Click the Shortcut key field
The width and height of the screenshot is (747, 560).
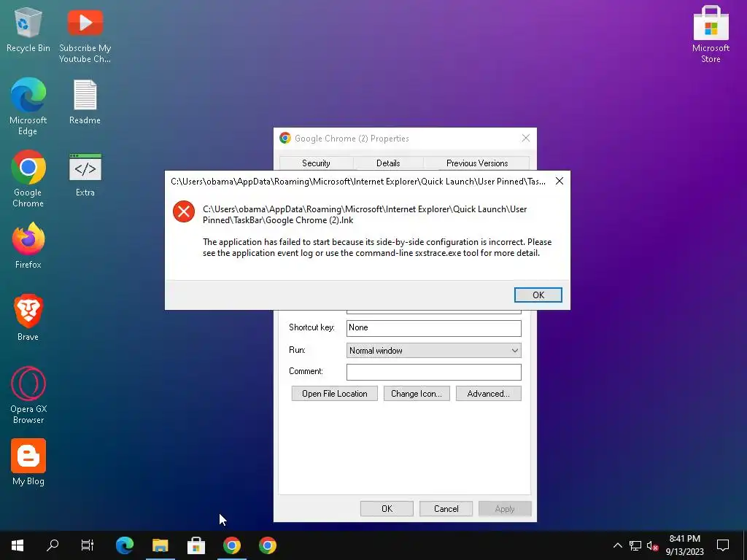433,328
